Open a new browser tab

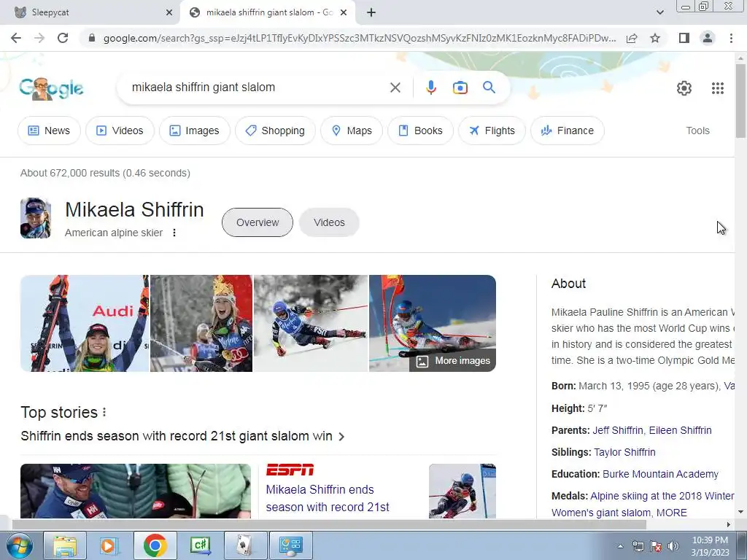[x=371, y=13]
